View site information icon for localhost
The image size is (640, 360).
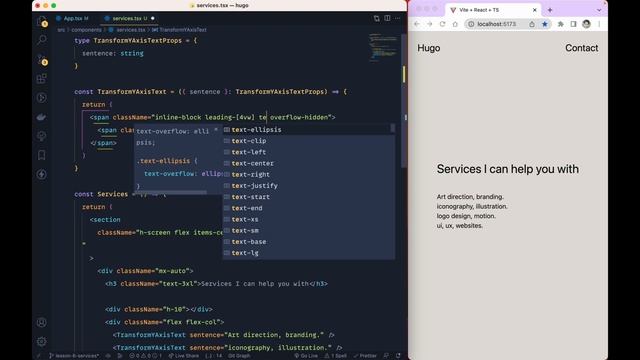tap(471, 24)
